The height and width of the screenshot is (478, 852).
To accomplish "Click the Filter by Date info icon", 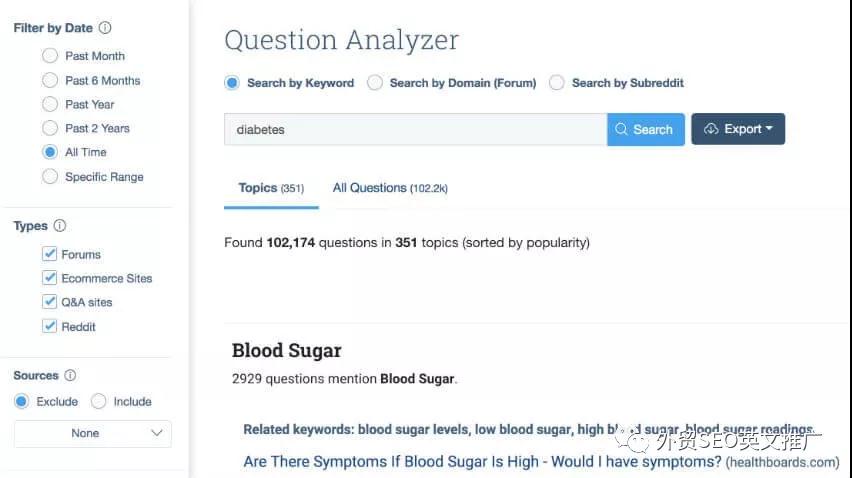I will click(x=105, y=28).
